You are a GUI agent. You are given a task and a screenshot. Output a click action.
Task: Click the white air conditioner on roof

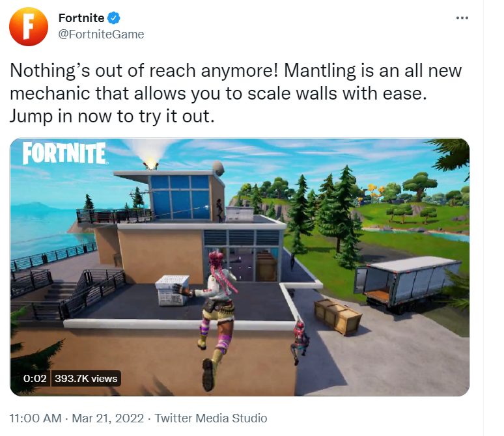(x=173, y=290)
